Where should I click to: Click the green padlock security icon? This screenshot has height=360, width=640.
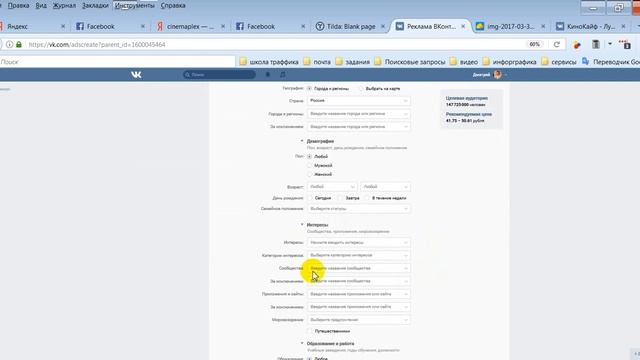click(19, 44)
